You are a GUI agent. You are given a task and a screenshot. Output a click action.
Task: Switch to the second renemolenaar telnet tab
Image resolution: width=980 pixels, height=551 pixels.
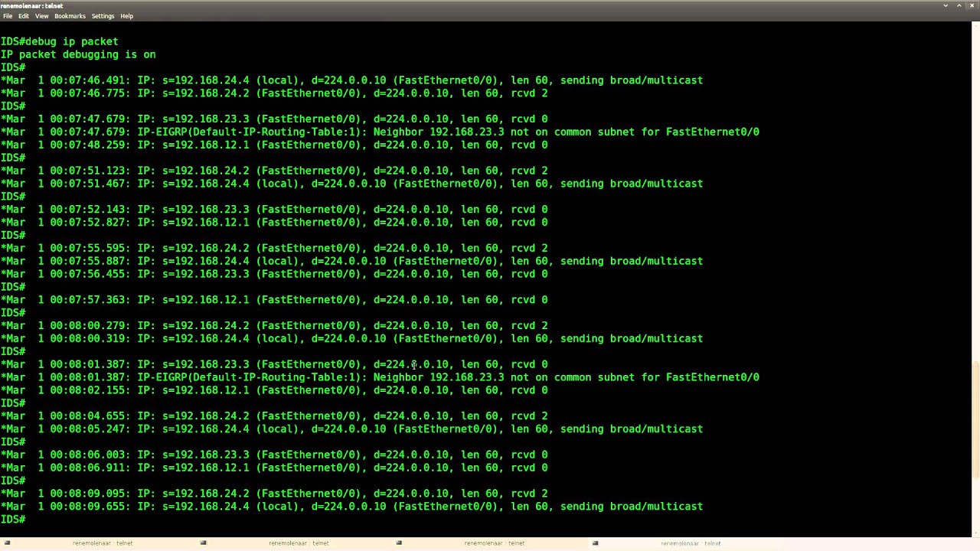point(294,543)
